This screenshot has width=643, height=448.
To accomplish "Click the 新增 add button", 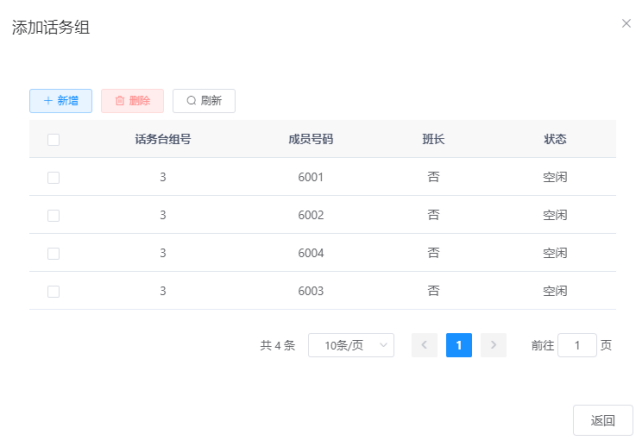I will coord(61,101).
